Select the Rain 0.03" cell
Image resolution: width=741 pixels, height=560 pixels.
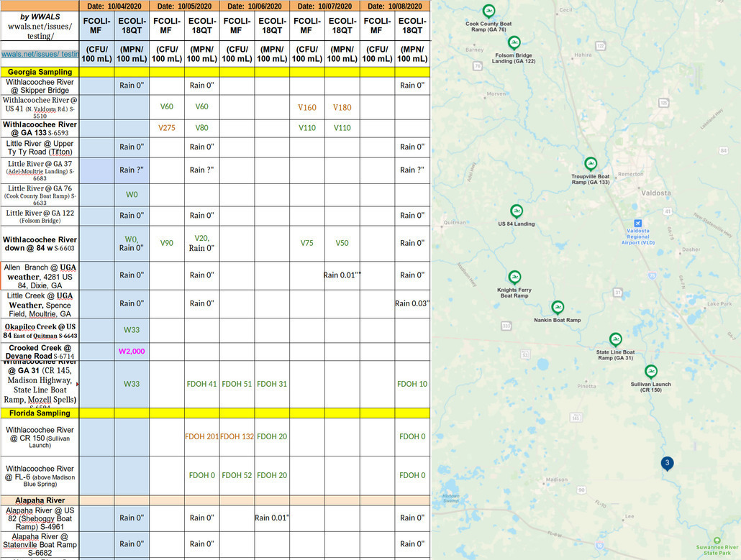tap(412, 303)
